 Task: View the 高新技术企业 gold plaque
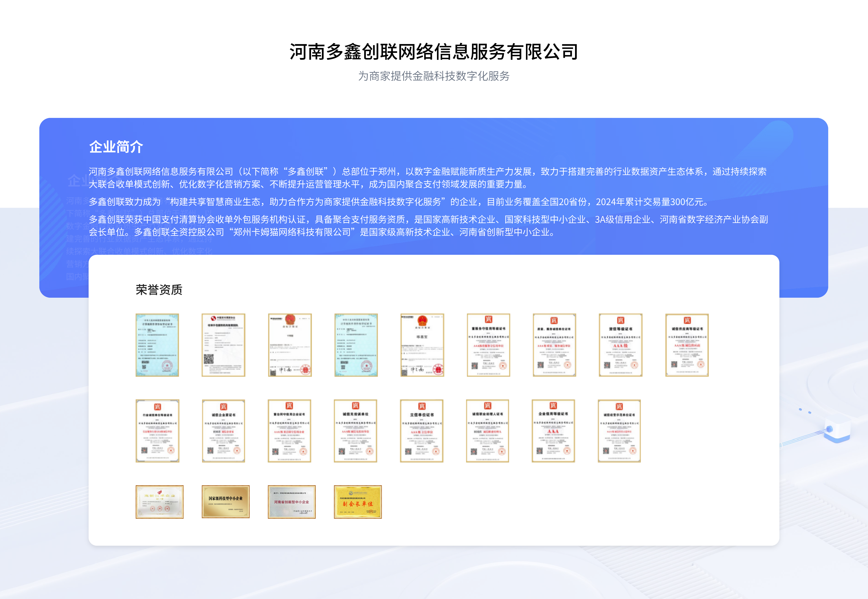[x=160, y=502]
